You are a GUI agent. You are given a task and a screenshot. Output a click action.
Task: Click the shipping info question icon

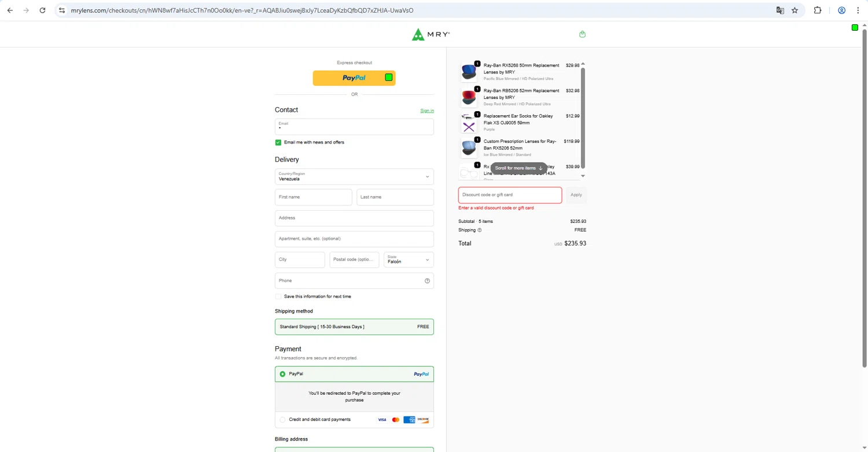point(479,230)
